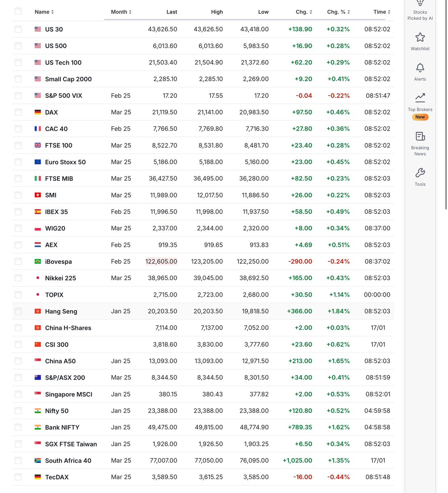Sort table by Chg. % column

pos(338,12)
